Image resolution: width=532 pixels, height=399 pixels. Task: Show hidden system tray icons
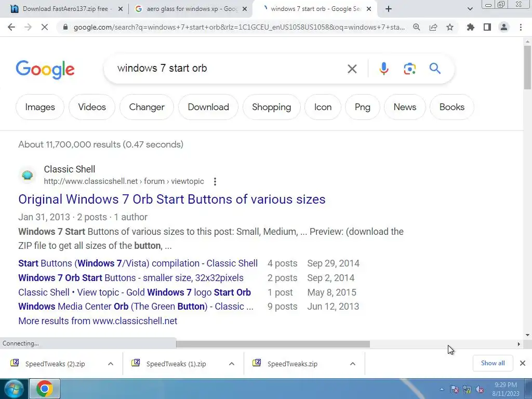(442, 390)
